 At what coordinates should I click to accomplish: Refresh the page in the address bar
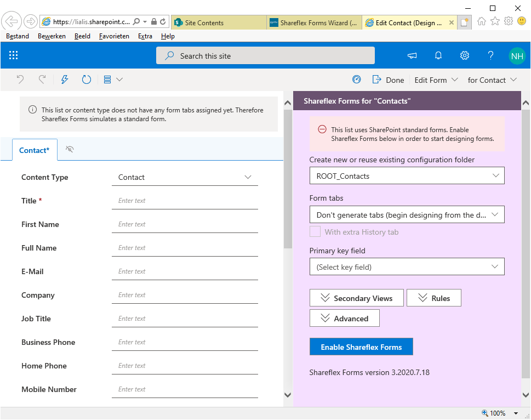click(163, 22)
